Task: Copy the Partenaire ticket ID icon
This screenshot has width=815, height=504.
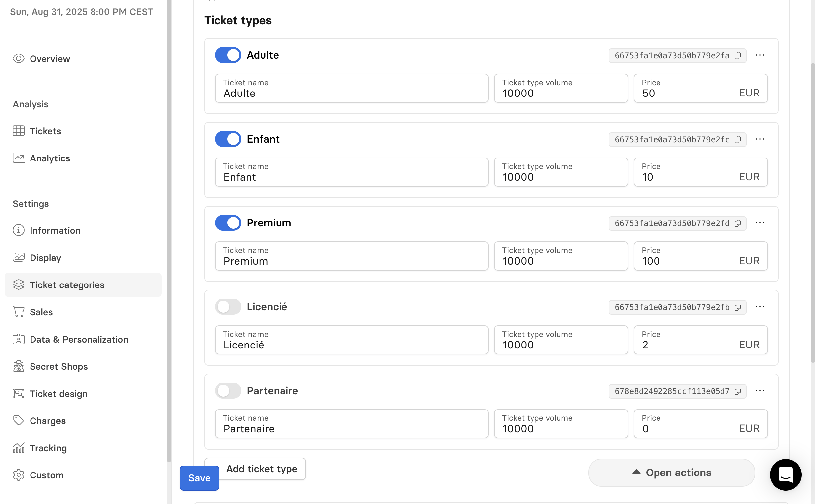Action: coord(738,391)
